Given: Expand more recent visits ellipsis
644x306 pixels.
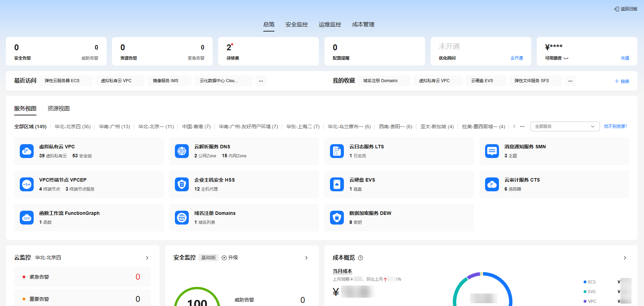Looking at the screenshot, I should pos(261,81).
